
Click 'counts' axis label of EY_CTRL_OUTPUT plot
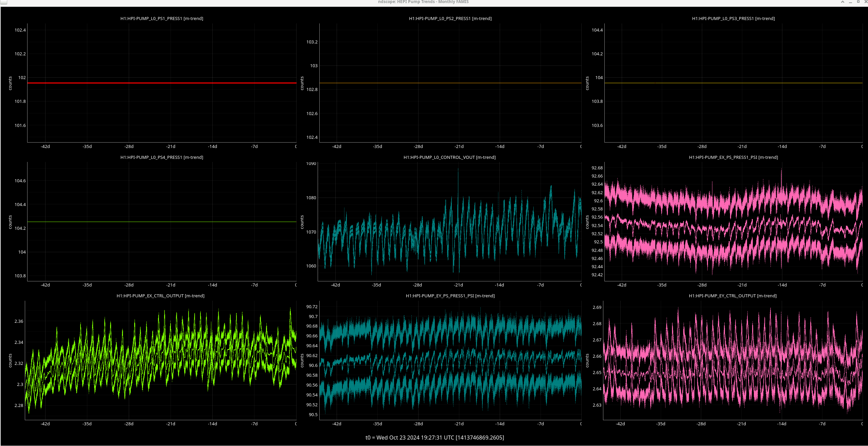click(x=587, y=360)
